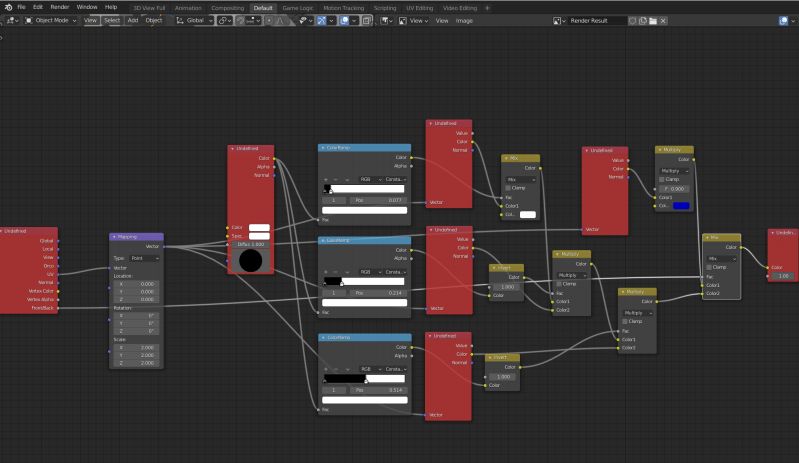Open RGB dropdown on bottom ColorRamp

coord(369,369)
